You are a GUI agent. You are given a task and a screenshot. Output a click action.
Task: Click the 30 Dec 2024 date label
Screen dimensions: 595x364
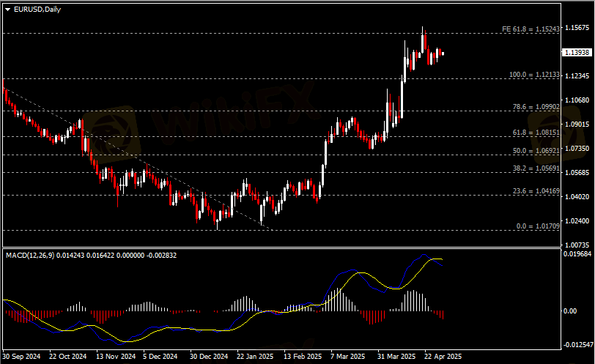[x=209, y=357]
